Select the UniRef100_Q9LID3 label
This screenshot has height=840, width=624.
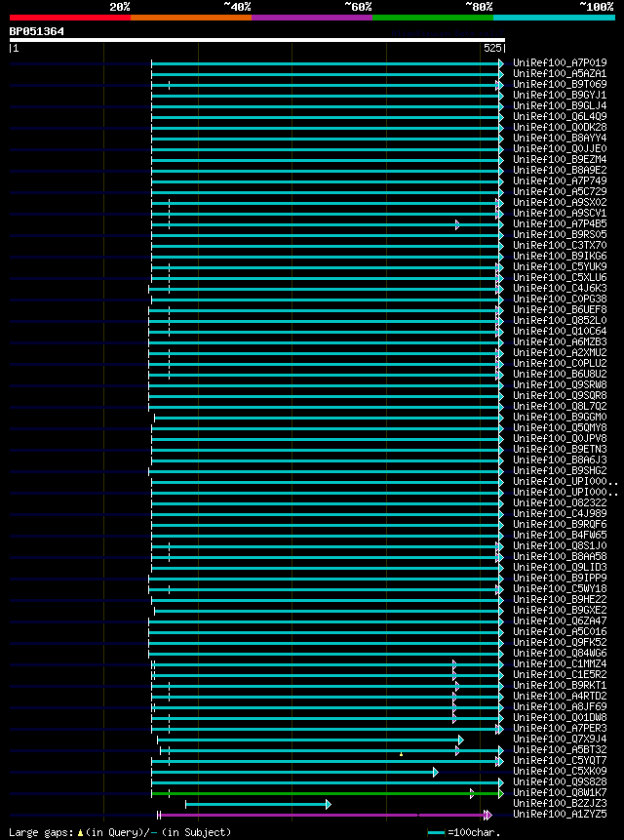[x=560, y=567]
